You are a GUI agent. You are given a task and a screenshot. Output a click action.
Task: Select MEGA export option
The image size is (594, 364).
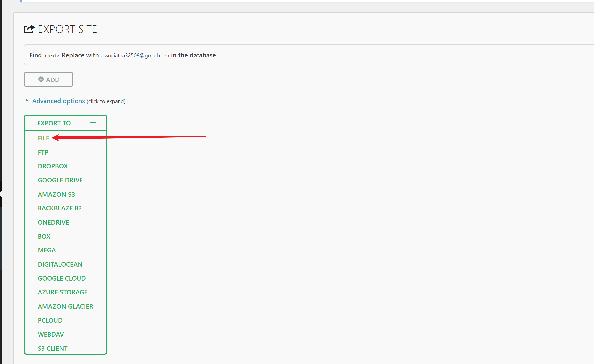pyautogui.click(x=47, y=250)
